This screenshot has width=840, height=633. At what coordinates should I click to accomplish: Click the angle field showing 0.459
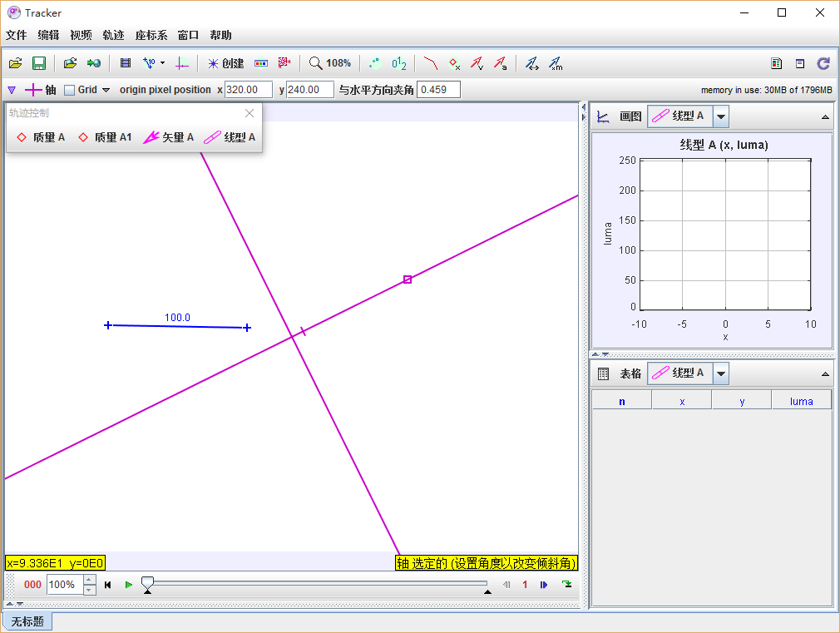[x=438, y=90]
